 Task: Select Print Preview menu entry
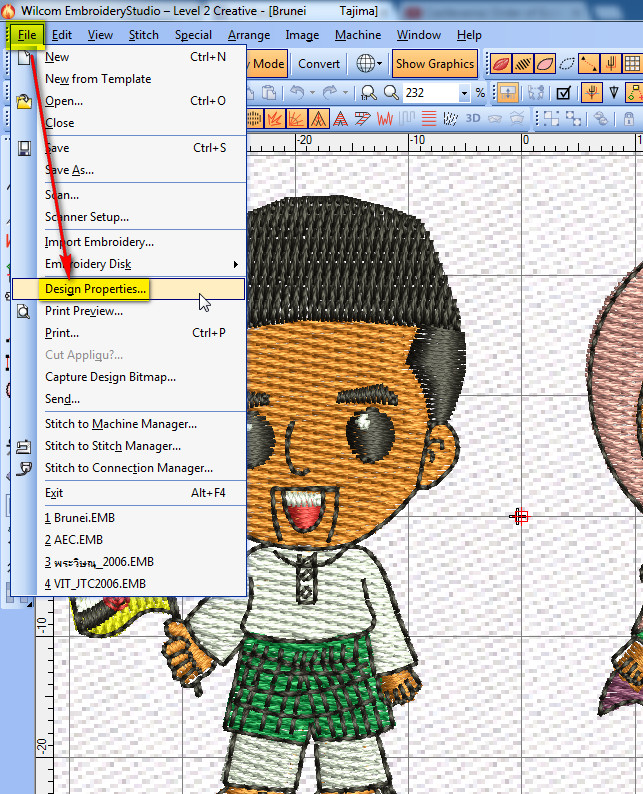point(129,311)
